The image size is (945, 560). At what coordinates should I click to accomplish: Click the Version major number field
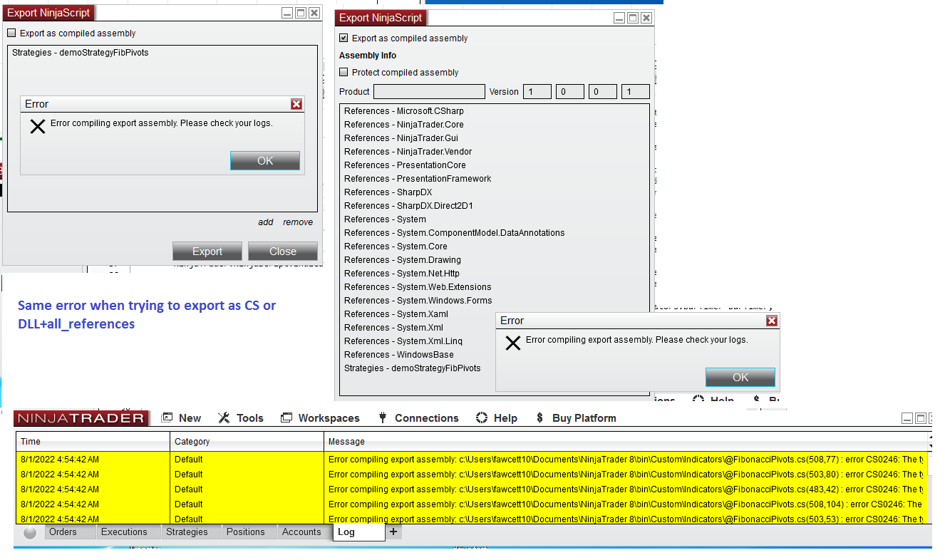[x=537, y=92]
